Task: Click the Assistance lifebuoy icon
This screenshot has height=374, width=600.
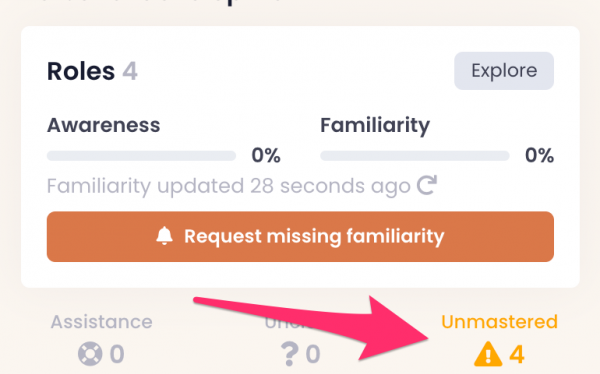Action: pos(90,354)
